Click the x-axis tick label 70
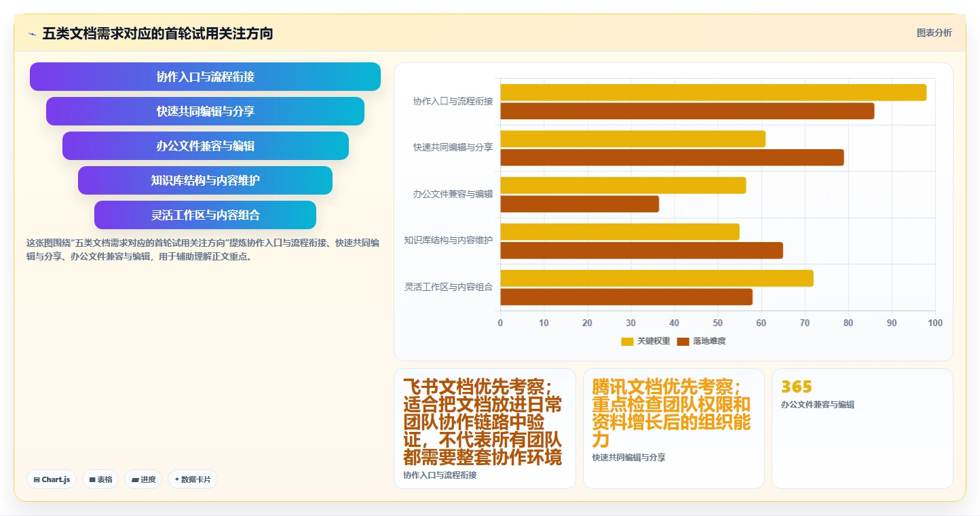Image resolution: width=980 pixels, height=516 pixels. click(805, 323)
